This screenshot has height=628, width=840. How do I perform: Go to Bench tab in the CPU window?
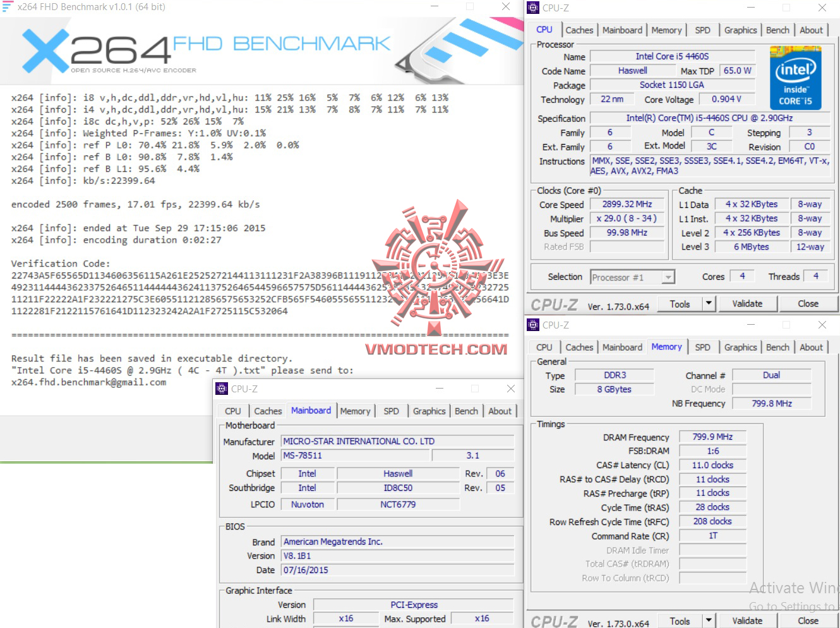pyautogui.click(x=777, y=30)
